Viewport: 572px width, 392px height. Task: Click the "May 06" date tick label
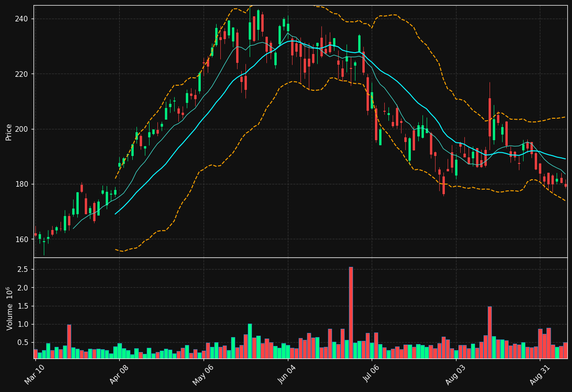(x=202, y=375)
